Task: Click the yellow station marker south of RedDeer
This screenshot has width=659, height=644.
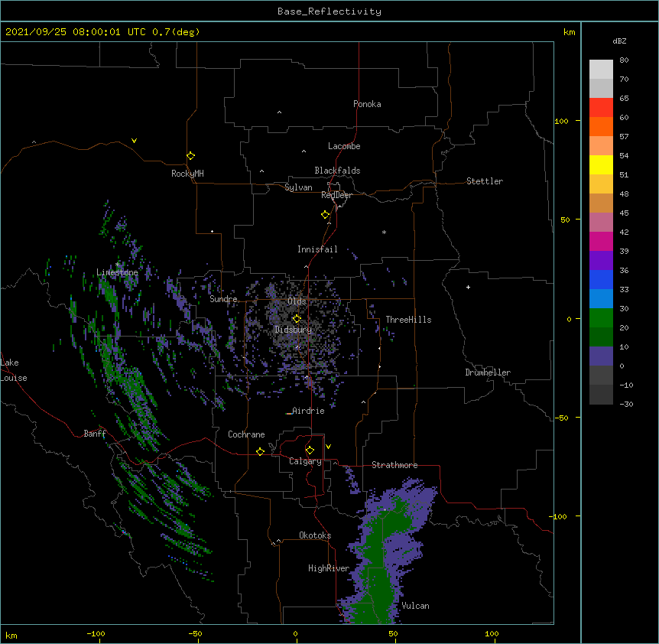Action: coord(326,214)
